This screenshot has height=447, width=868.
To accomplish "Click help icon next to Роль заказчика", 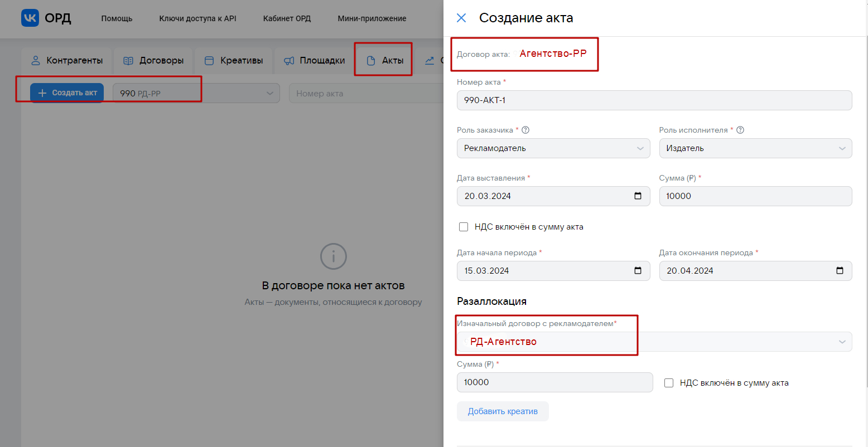I will (525, 130).
